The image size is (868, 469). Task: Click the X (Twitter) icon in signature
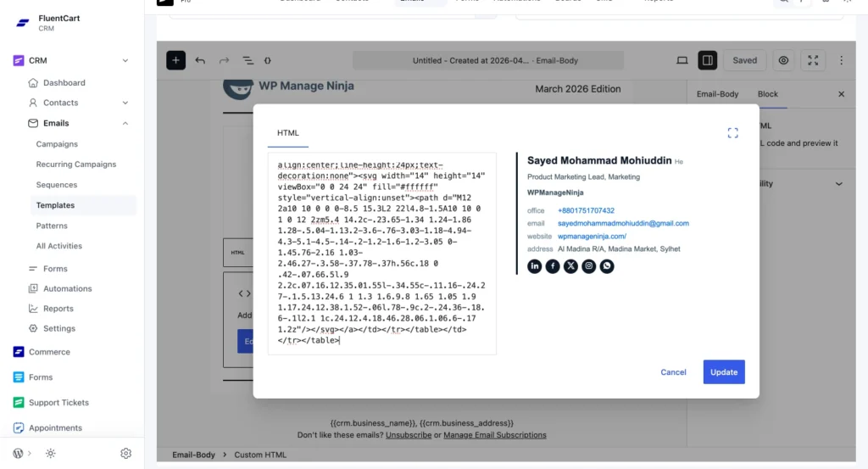click(x=570, y=266)
